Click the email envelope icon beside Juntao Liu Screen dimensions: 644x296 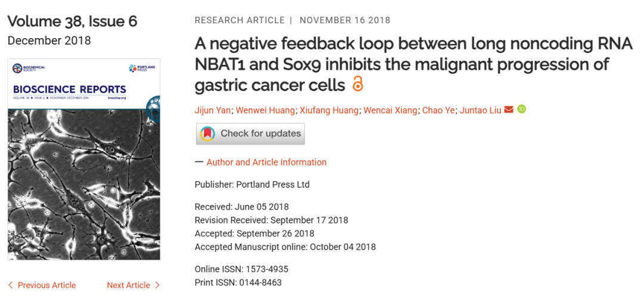(x=509, y=110)
